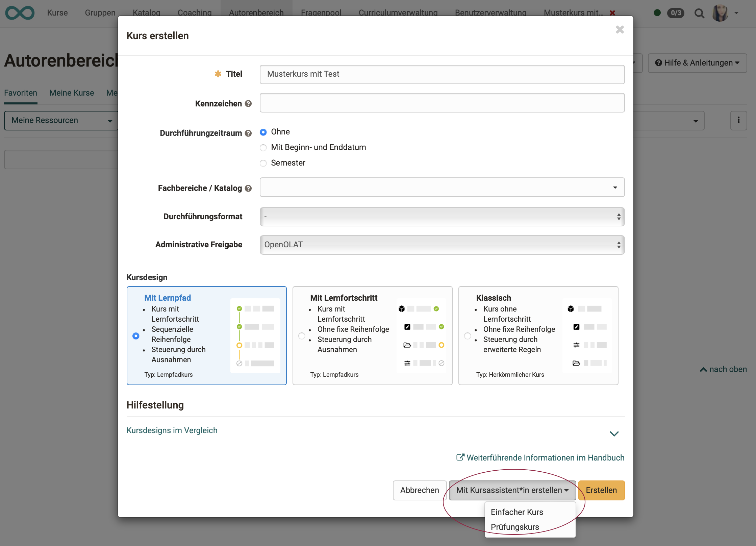Open the Durchführungsformat select box

(x=442, y=217)
